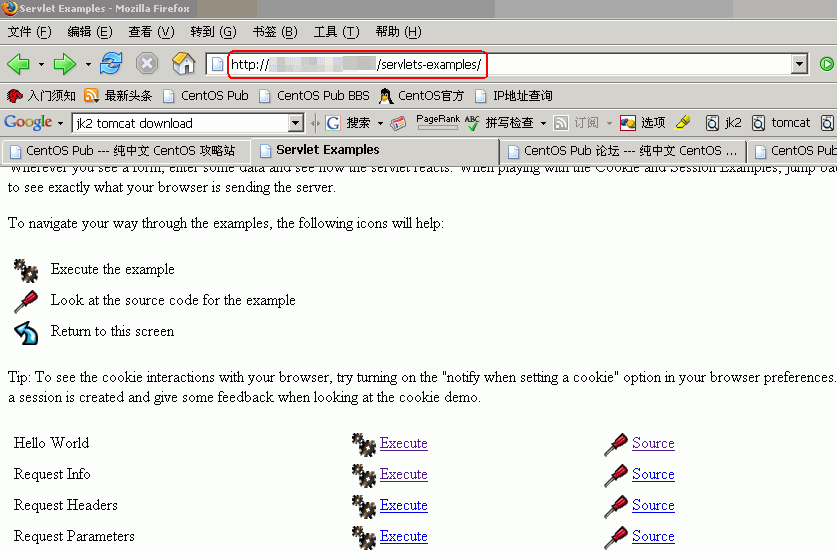Find the word tomcat on page
Image resolution: width=837 pixels, height=553 pixels.
(781, 123)
